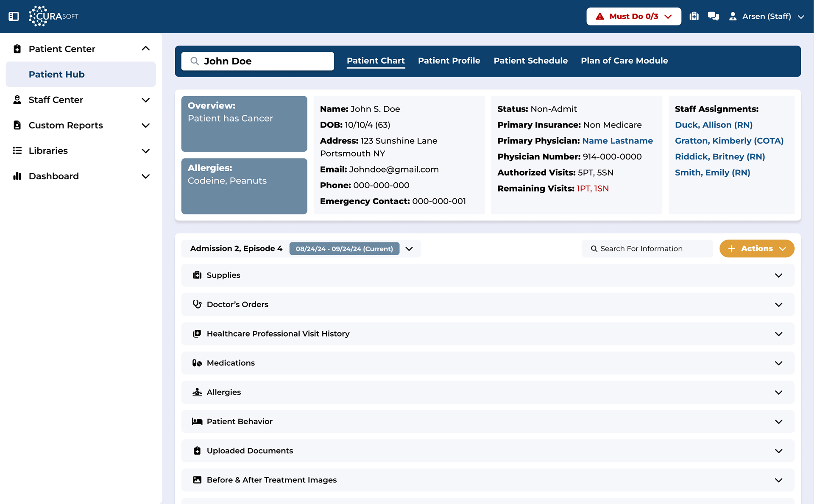The height and width of the screenshot is (504, 814).
Task: Open the Must Do 0/3 dropdown
Action: [x=633, y=16]
